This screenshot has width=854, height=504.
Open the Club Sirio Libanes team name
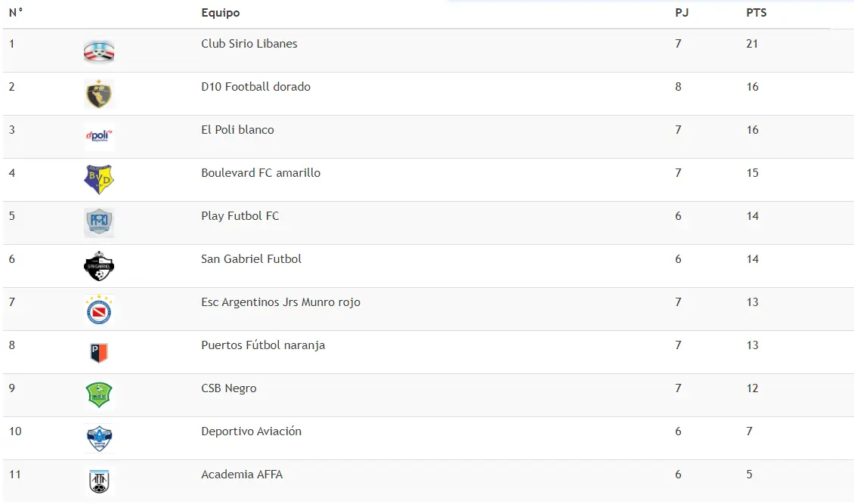[x=249, y=44]
